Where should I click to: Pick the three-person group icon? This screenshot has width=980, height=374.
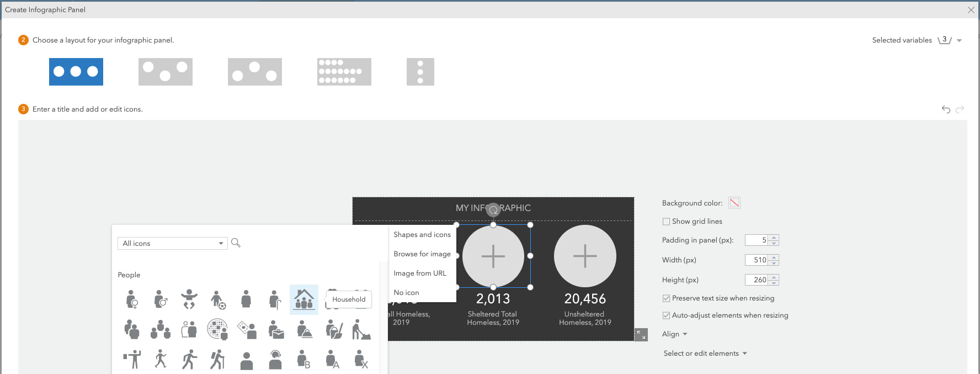tap(161, 330)
